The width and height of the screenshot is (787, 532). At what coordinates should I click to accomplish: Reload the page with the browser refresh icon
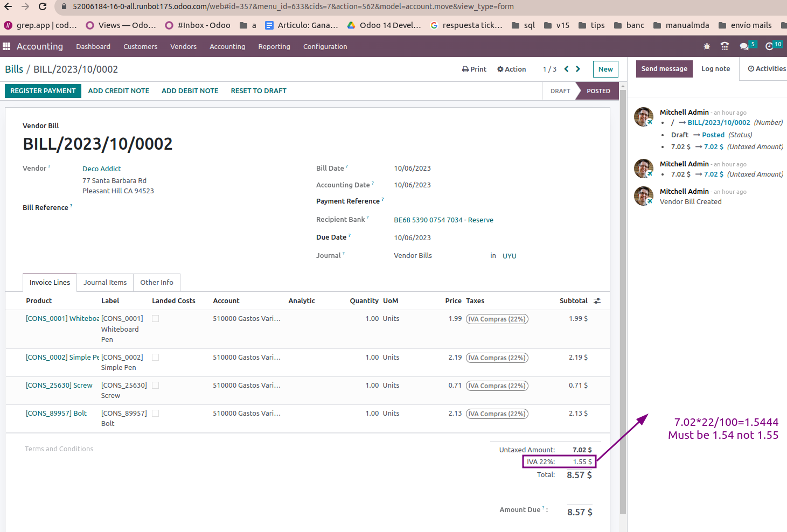(43, 8)
